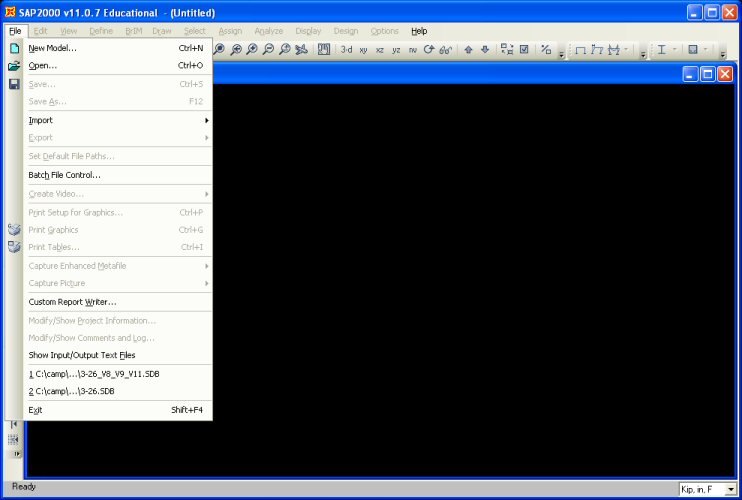Select Show Input/Output Text Files
Viewport: 742px width, 500px height.
click(117, 355)
